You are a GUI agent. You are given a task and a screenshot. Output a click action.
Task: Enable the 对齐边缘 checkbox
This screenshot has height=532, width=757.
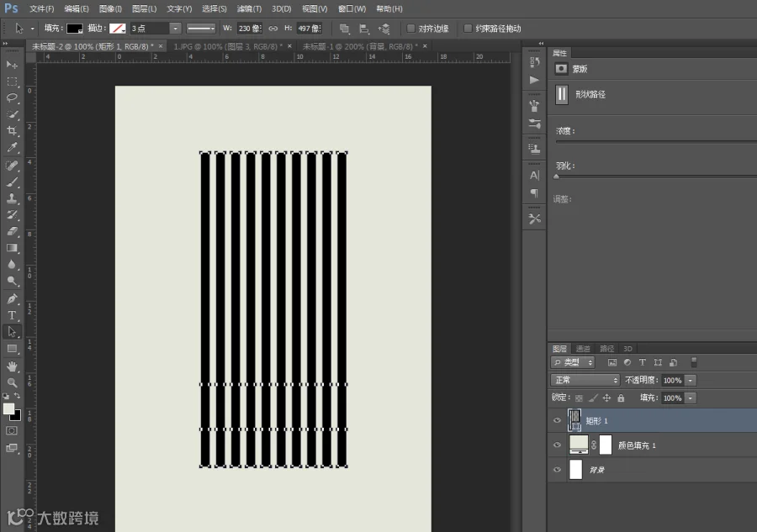(410, 29)
